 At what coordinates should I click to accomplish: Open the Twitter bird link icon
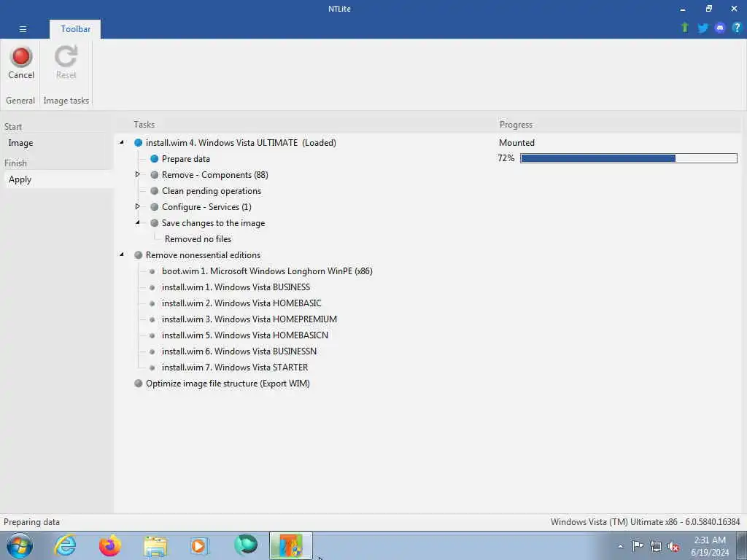703,28
